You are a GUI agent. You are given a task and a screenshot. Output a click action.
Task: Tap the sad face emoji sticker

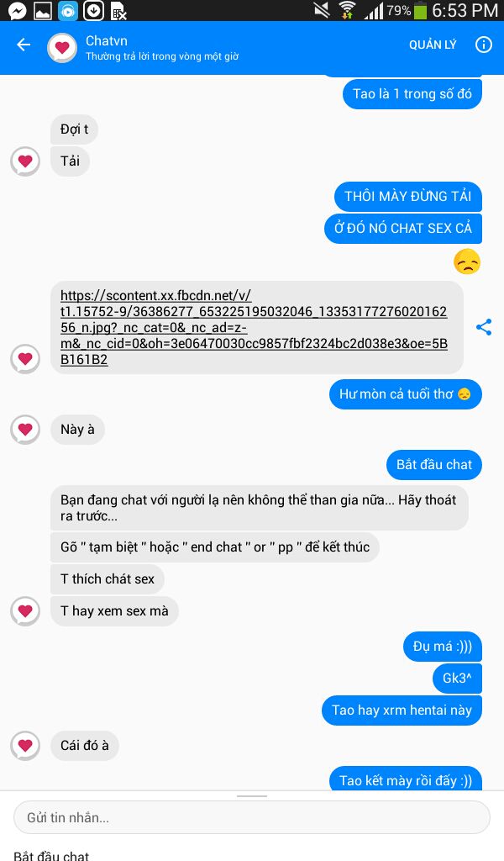(x=467, y=262)
